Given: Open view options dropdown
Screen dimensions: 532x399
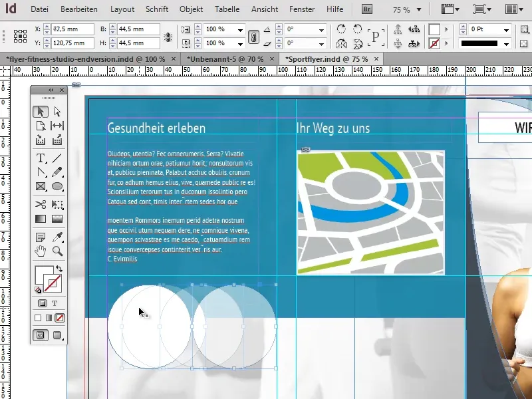Looking at the screenshot, I should click(450, 9).
